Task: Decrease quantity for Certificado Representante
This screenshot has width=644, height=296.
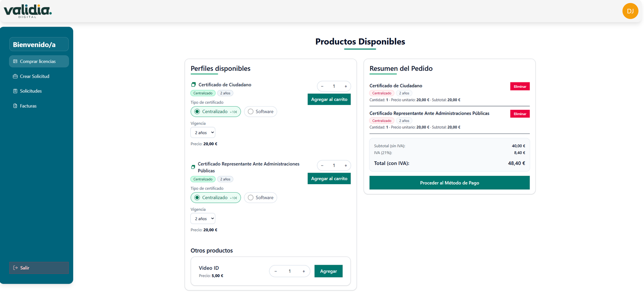Action: tap(322, 166)
